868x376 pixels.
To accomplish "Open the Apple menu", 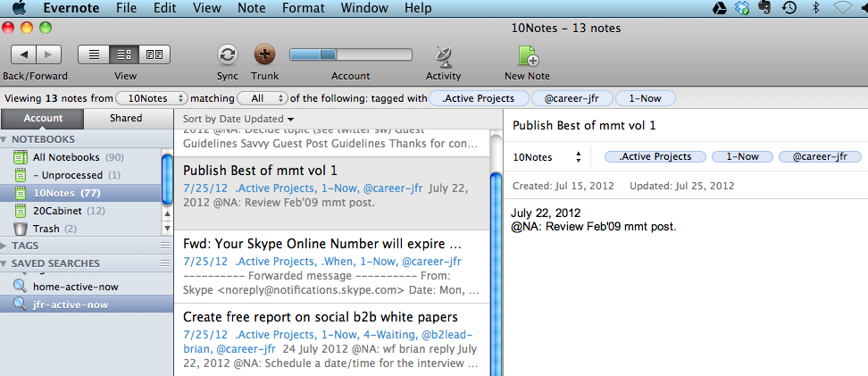I will pyautogui.click(x=18, y=8).
